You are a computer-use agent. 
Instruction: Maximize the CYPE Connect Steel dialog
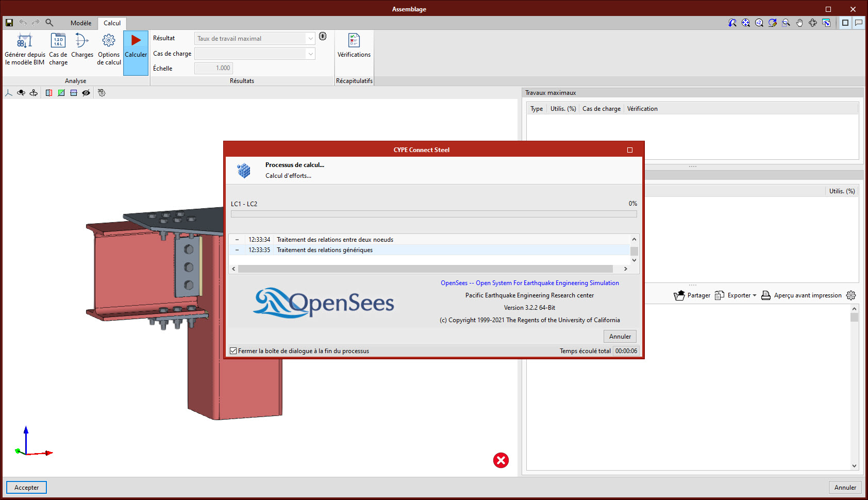630,150
